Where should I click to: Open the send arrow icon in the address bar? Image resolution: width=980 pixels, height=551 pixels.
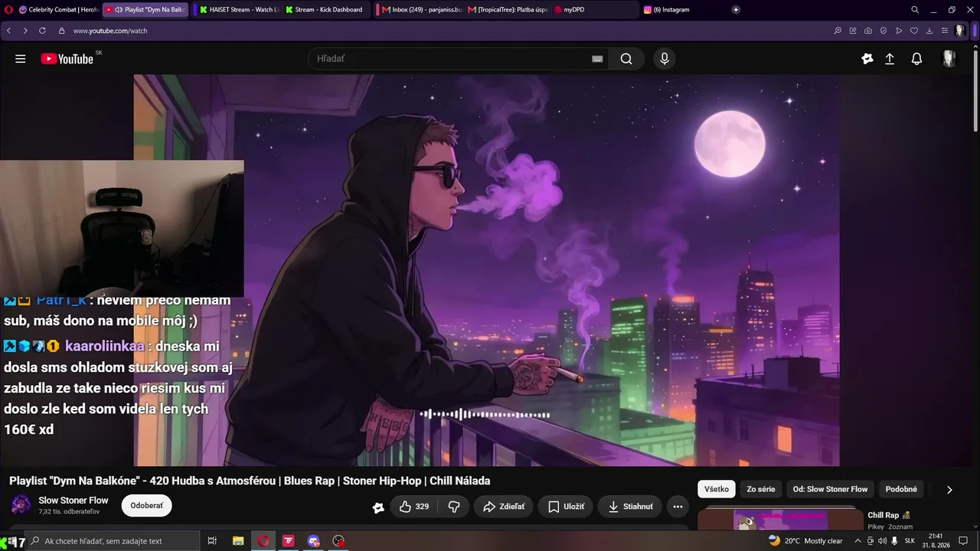(899, 31)
